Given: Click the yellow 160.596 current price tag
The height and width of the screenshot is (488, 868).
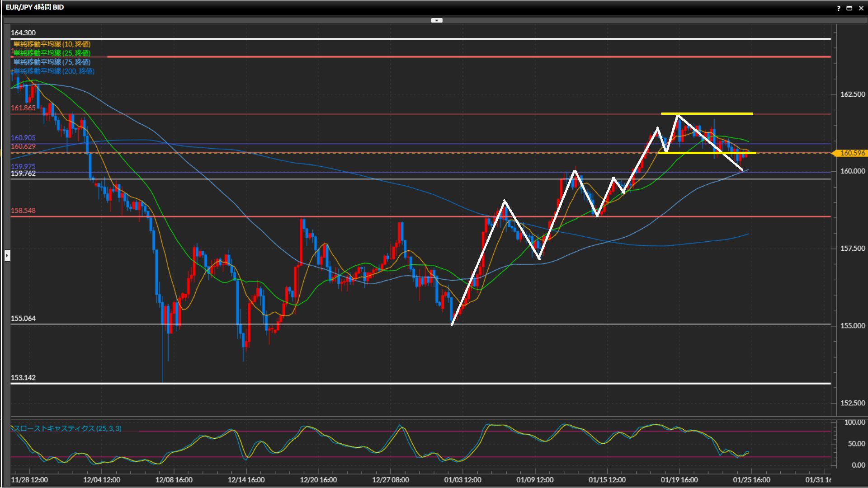Looking at the screenshot, I should [x=852, y=153].
